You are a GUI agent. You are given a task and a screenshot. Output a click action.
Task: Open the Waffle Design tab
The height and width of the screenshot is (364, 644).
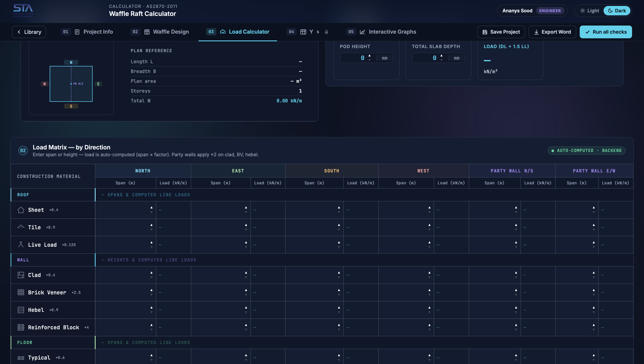click(160, 32)
